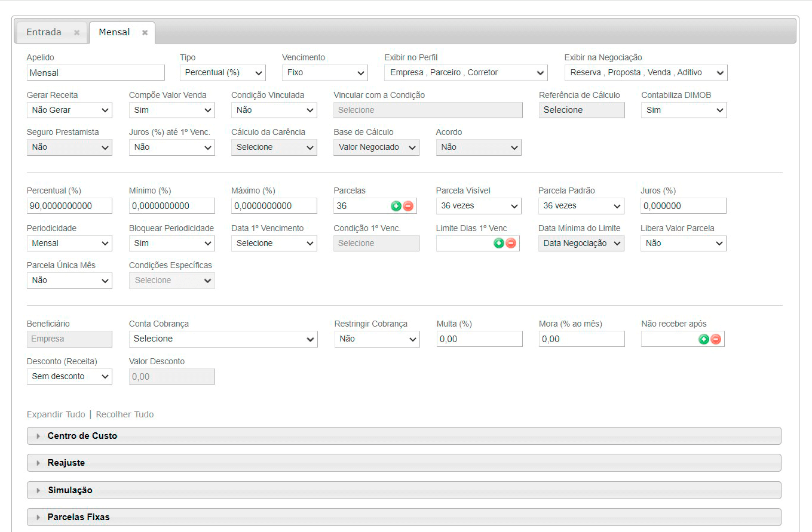Screen dimensions: 812x532
Task: Click the Expandir Tudo link
Action: (56, 414)
